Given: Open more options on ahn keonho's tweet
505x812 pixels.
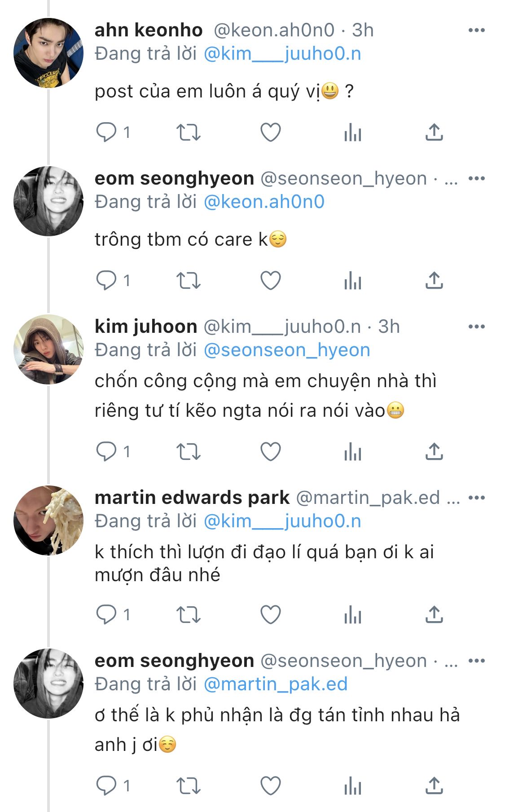Looking at the screenshot, I should (x=476, y=31).
